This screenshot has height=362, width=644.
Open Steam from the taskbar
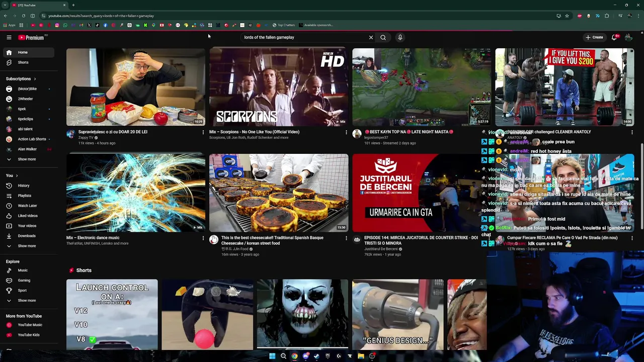[x=316, y=356]
